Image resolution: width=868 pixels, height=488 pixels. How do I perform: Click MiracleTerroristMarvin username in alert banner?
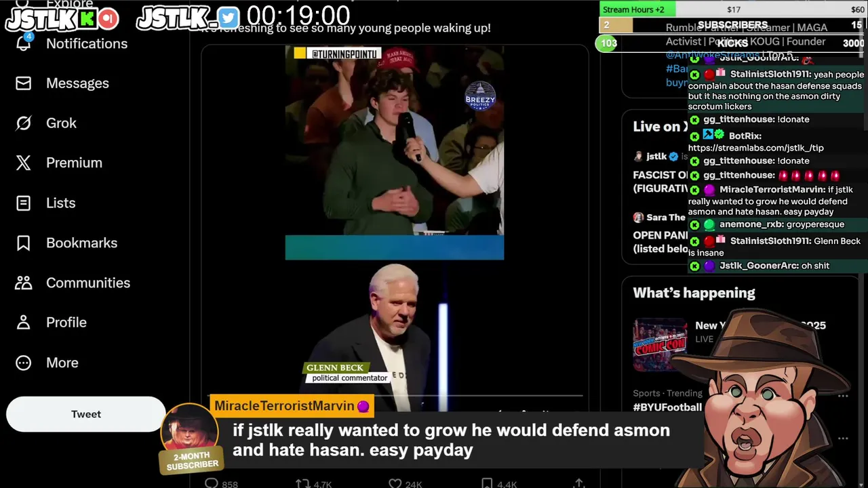[284, 406]
